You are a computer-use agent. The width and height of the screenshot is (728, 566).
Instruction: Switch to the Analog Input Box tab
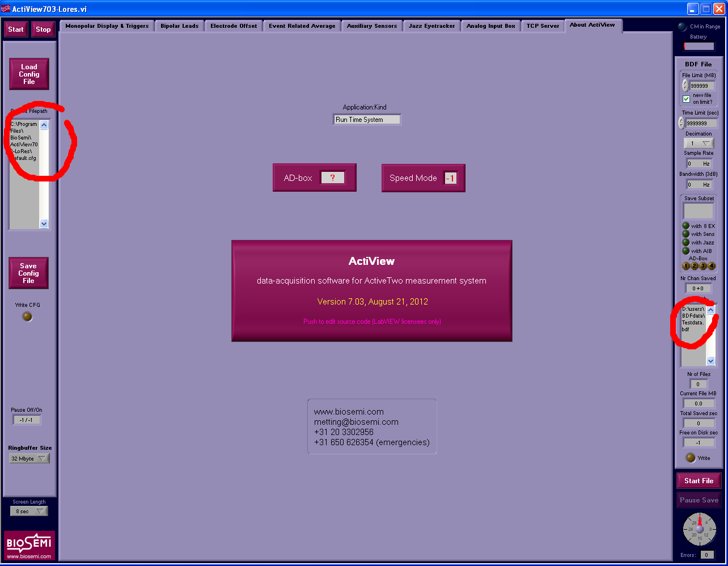491,26
